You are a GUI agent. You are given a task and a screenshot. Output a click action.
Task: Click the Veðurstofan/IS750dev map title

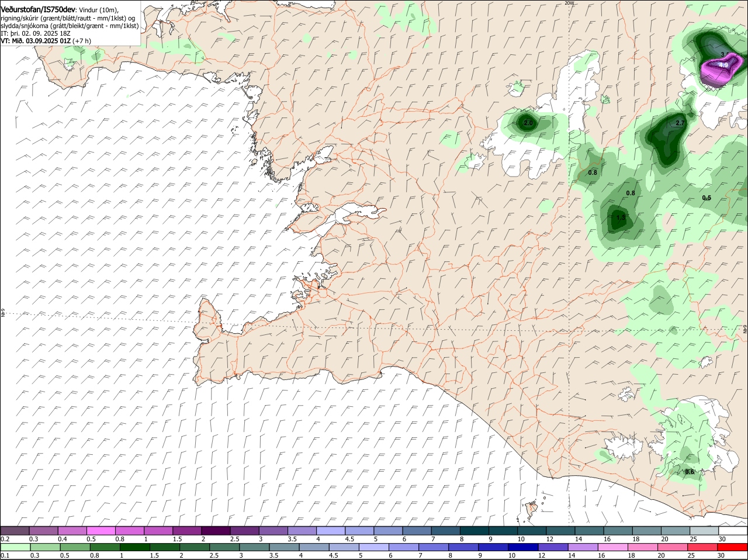(x=39, y=9)
